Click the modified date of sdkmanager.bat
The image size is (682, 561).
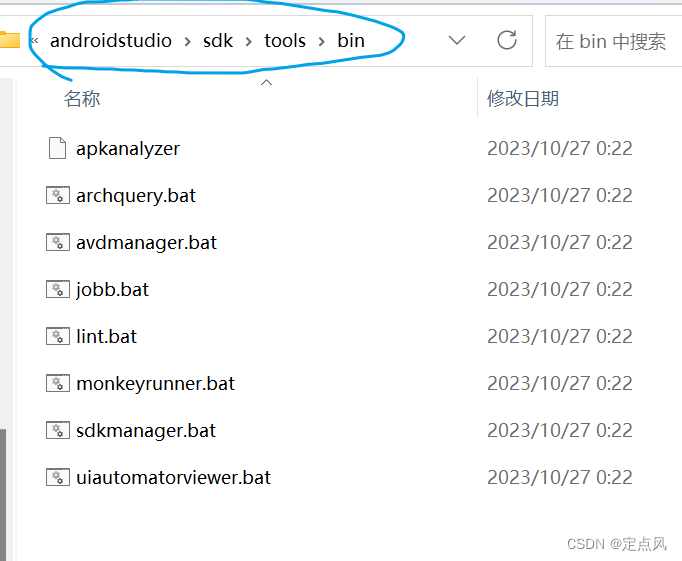pos(560,431)
